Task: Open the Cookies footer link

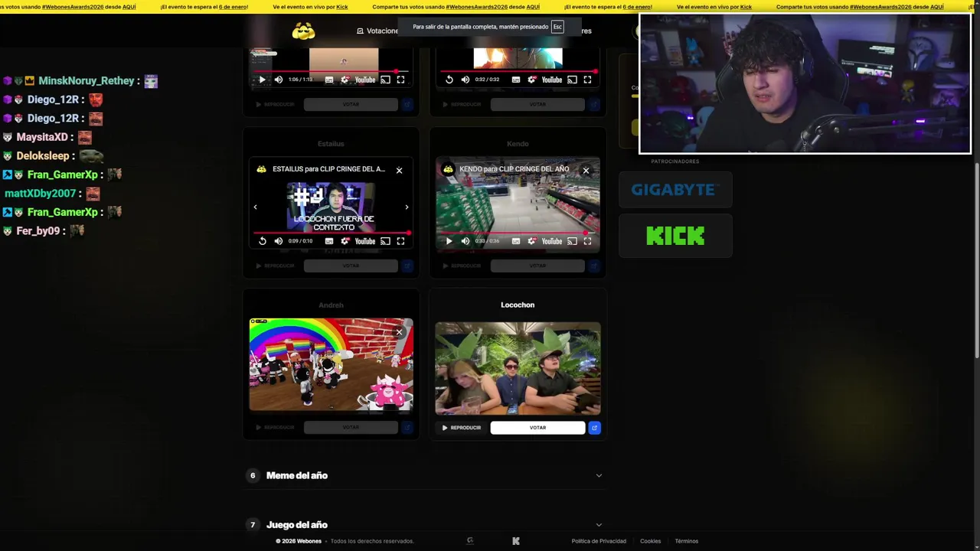Action: (650, 541)
